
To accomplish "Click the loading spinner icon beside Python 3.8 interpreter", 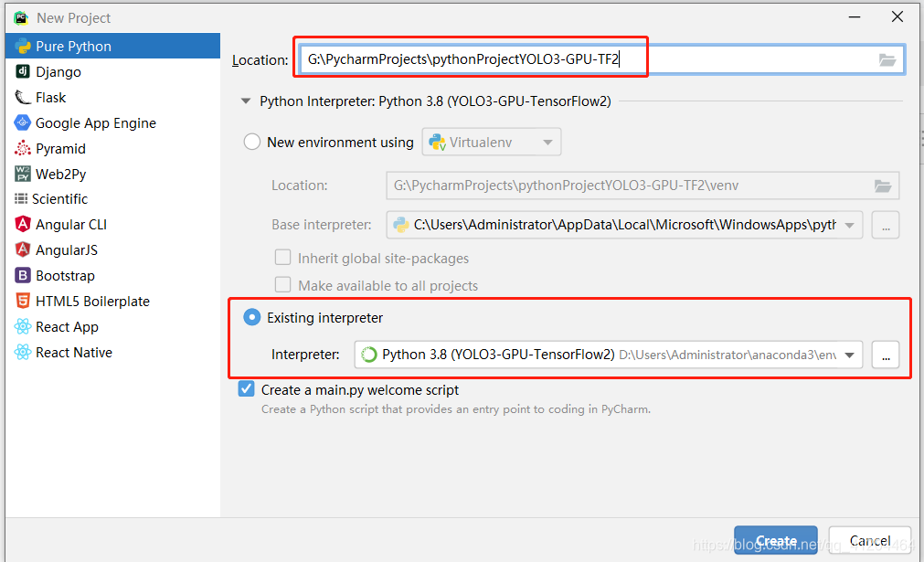I will tap(369, 355).
